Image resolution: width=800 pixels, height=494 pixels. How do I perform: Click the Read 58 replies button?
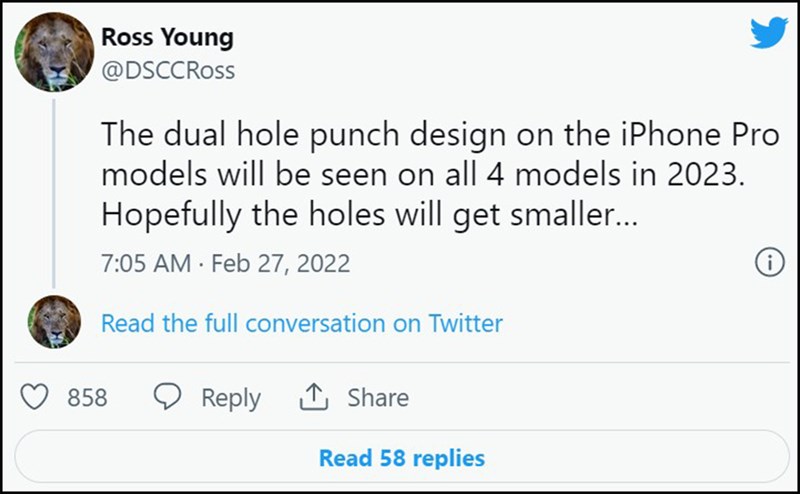[x=402, y=457]
